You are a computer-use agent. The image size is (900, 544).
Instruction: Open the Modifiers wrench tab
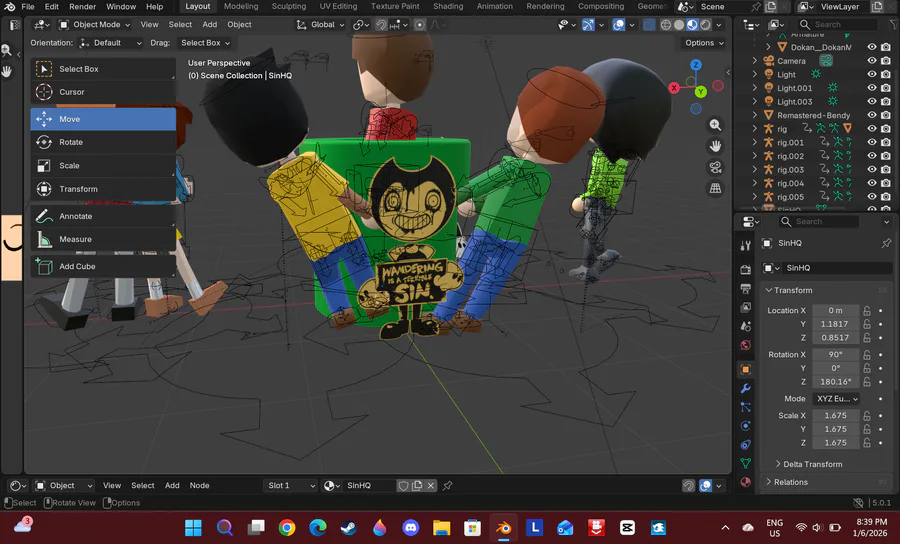coord(746,388)
